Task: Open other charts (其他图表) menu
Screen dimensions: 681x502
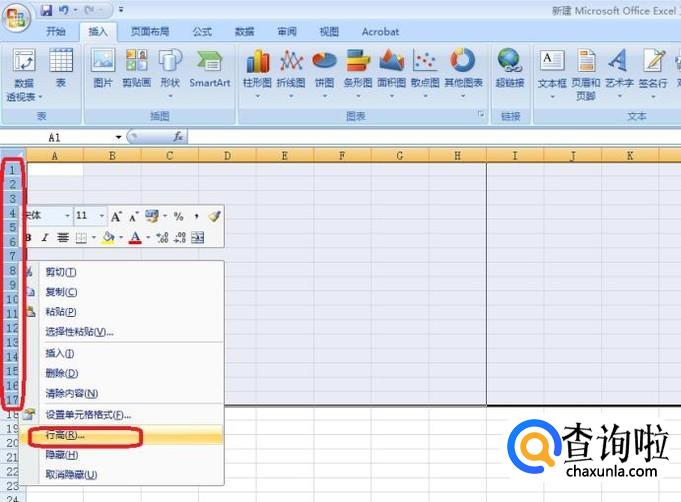Action: pos(463,73)
